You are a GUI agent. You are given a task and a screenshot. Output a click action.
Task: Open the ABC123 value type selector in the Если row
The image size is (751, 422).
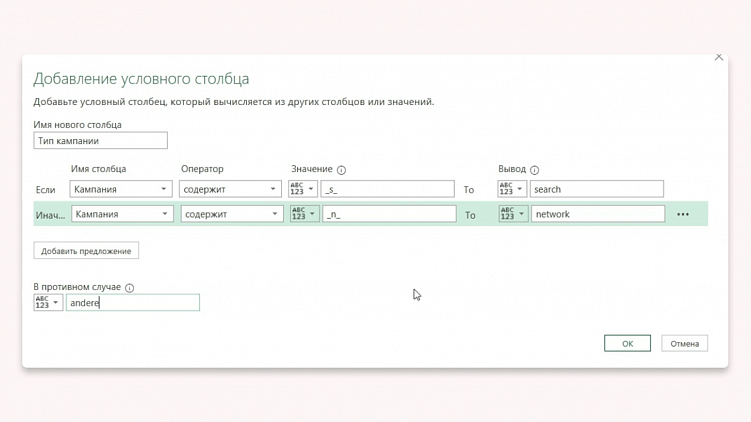tap(303, 189)
